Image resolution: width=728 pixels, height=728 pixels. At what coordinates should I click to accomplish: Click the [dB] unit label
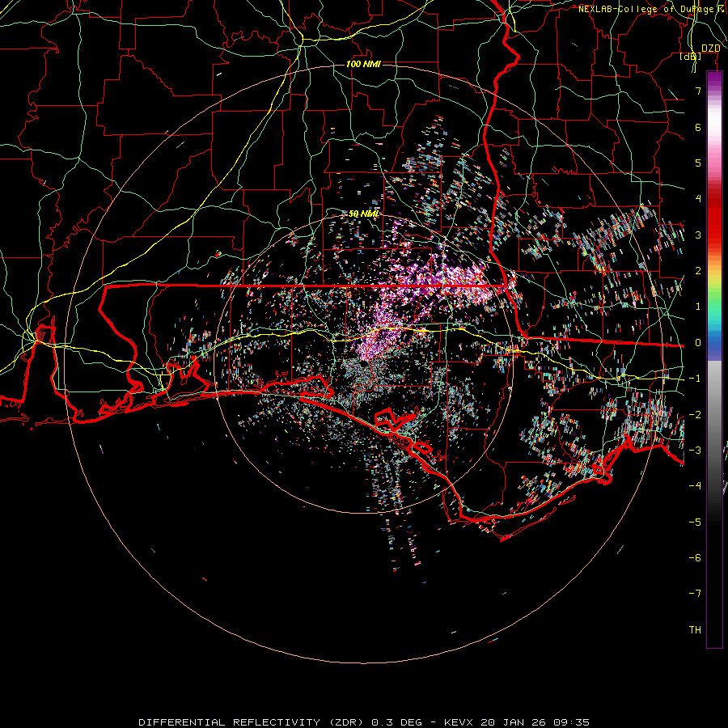[x=691, y=56]
